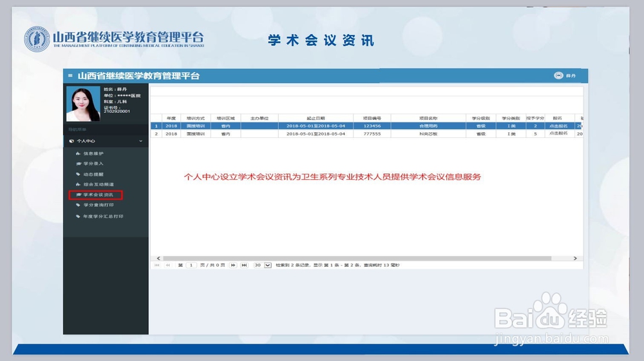Click the tag icon beside 学分查询打印
644x361 pixels.
click(x=78, y=205)
